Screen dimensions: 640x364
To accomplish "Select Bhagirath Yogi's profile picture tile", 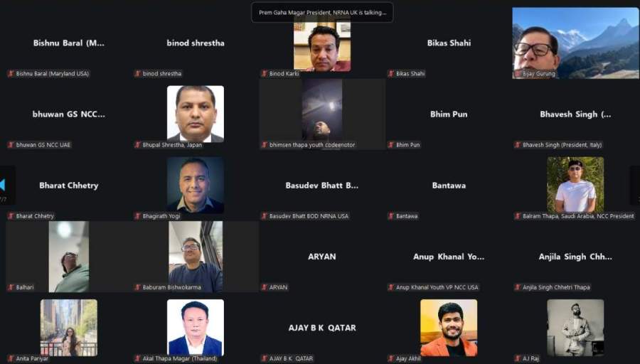I will 196,185.
